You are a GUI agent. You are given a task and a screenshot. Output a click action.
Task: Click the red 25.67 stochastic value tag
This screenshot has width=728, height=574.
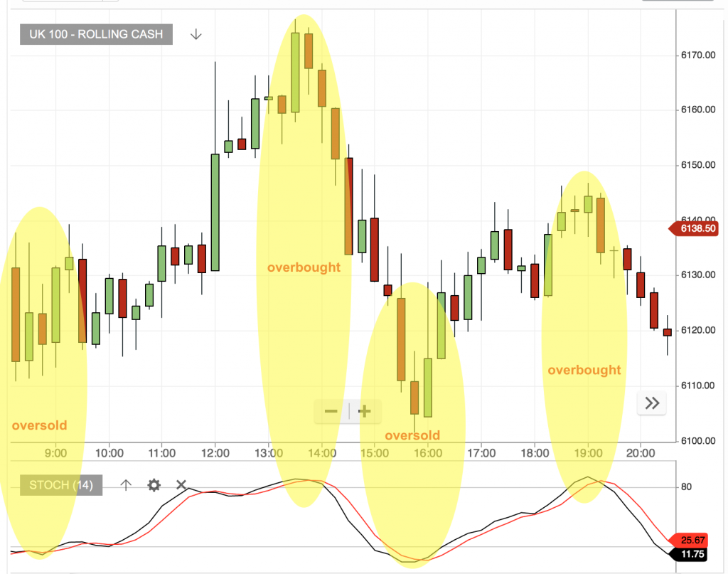click(690, 540)
